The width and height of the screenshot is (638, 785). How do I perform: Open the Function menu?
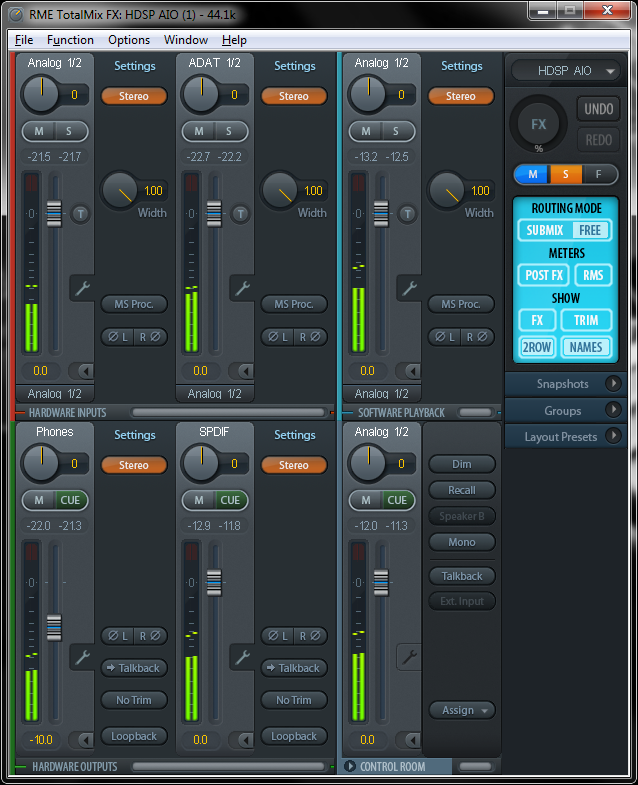70,40
